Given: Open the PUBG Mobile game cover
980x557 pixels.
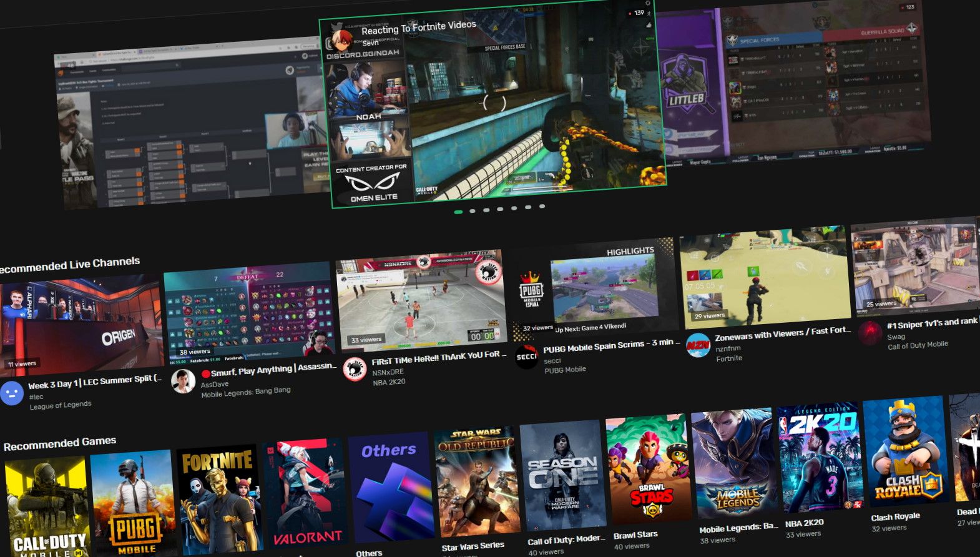Looking at the screenshot, I should pos(134,503).
